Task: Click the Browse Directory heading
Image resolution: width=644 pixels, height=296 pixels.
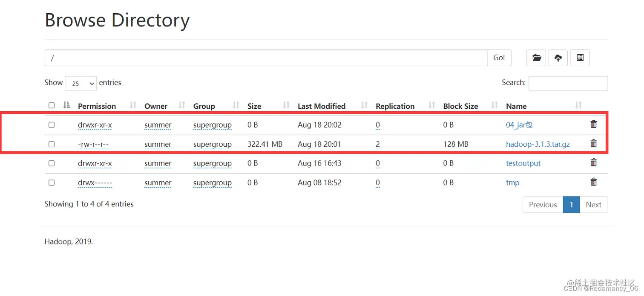Action: click(117, 20)
